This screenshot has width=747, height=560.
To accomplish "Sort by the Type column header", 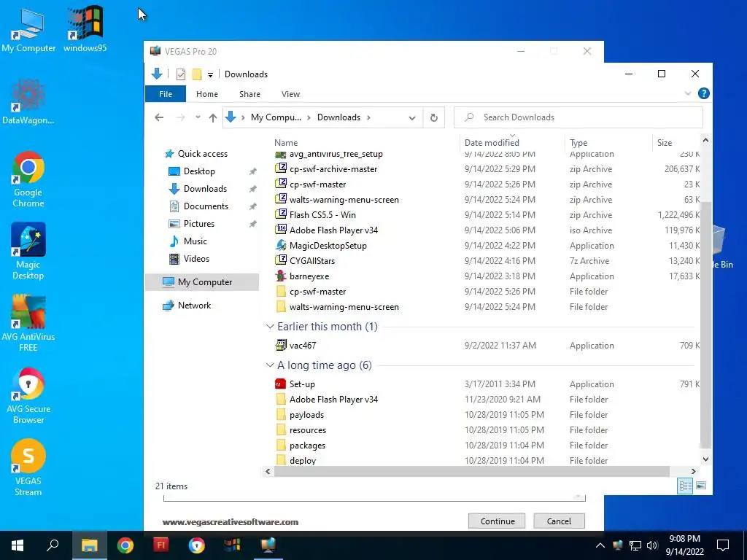I will click(578, 143).
